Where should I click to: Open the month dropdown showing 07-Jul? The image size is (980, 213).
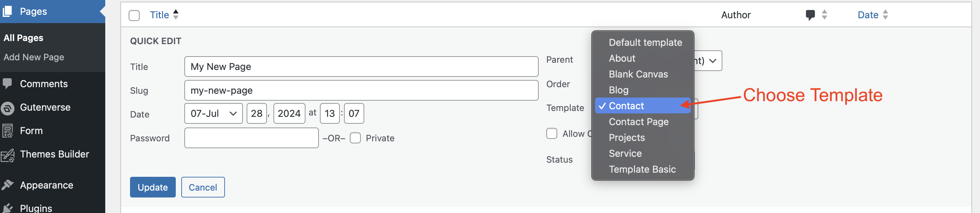(x=213, y=113)
